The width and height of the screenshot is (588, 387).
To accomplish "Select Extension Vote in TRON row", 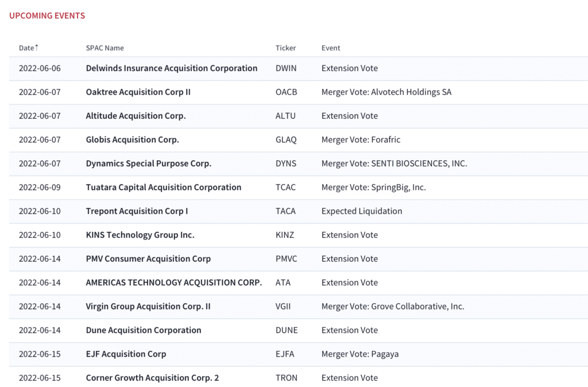I will [x=350, y=378].
